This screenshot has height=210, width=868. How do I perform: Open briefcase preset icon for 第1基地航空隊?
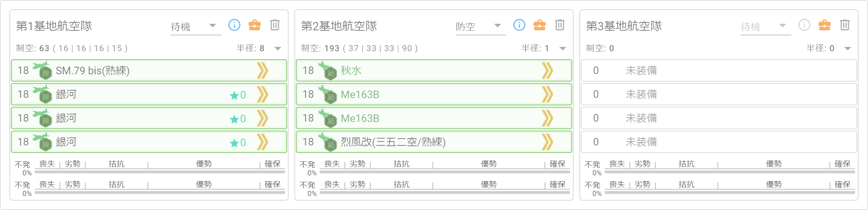coord(255,25)
